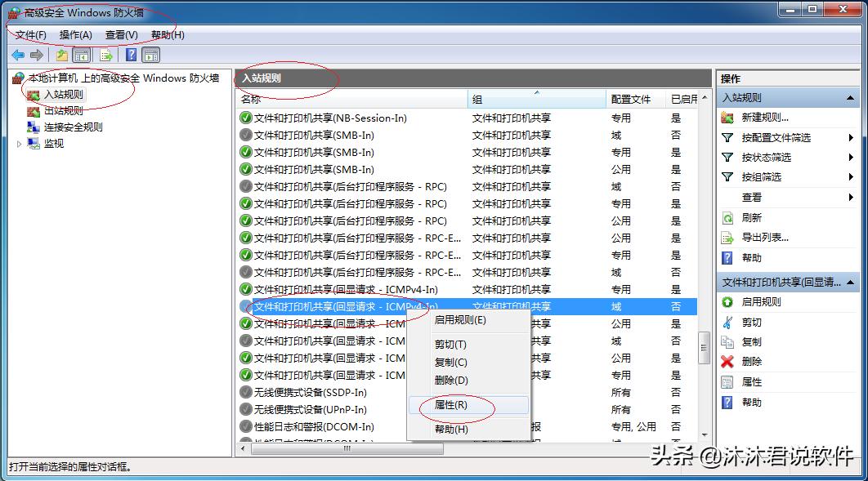Screen dimensions: 868x481
Task: Toggle the console tree visibility toolbar button
Action: [82, 55]
